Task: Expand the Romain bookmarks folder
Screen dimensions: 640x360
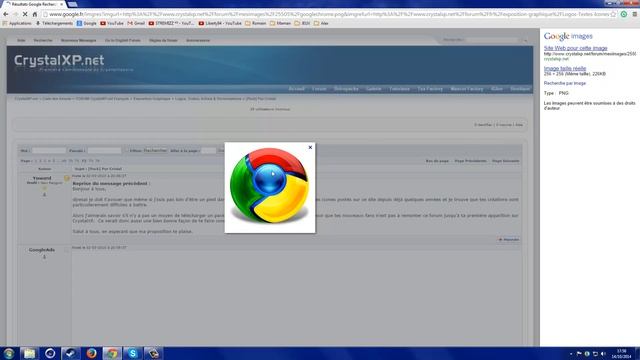Action: 256,23
